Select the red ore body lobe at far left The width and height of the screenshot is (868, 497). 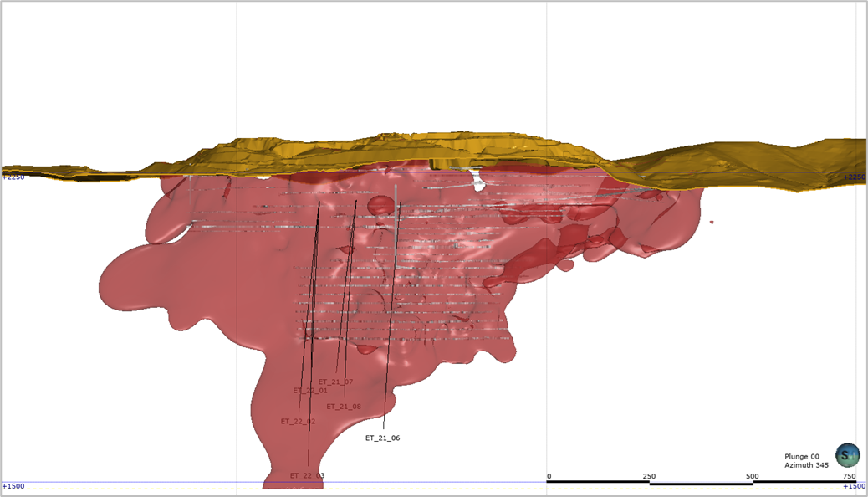tap(134, 280)
